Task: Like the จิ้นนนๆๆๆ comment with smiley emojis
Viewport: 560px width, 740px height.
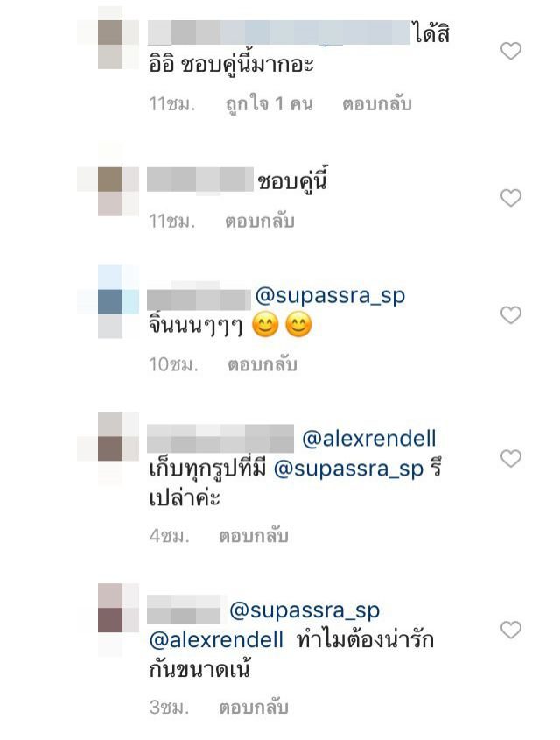Action: (x=510, y=314)
